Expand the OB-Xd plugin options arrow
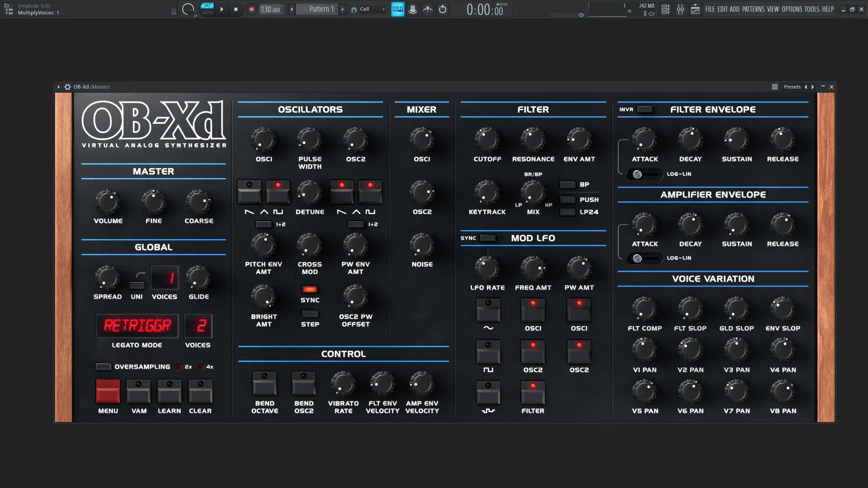The image size is (868, 488). pyautogui.click(x=59, y=87)
